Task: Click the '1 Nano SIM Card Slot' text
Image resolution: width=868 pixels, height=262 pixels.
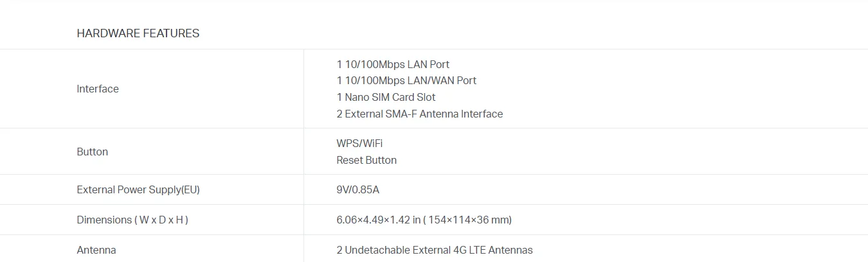Action: (x=386, y=98)
